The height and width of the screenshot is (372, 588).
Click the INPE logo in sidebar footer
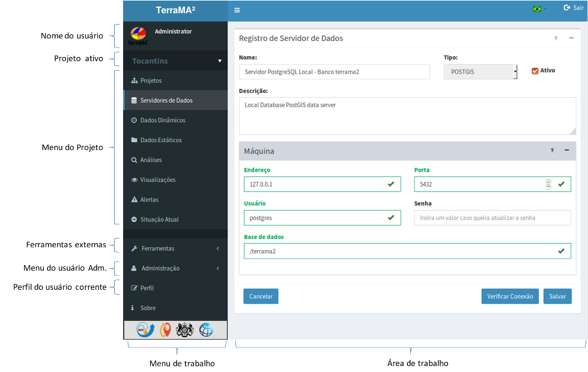pyautogui.click(x=145, y=329)
